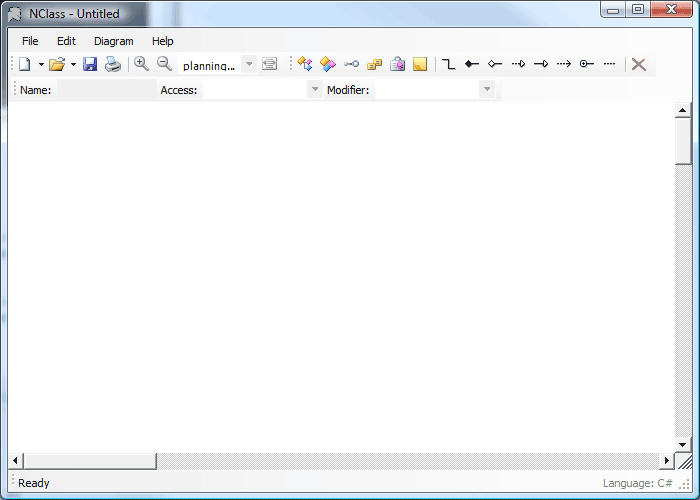The image size is (700, 500).
Task: Expand the Modifier dropdown
Action: pyautogui.click(x=487, y=89)
